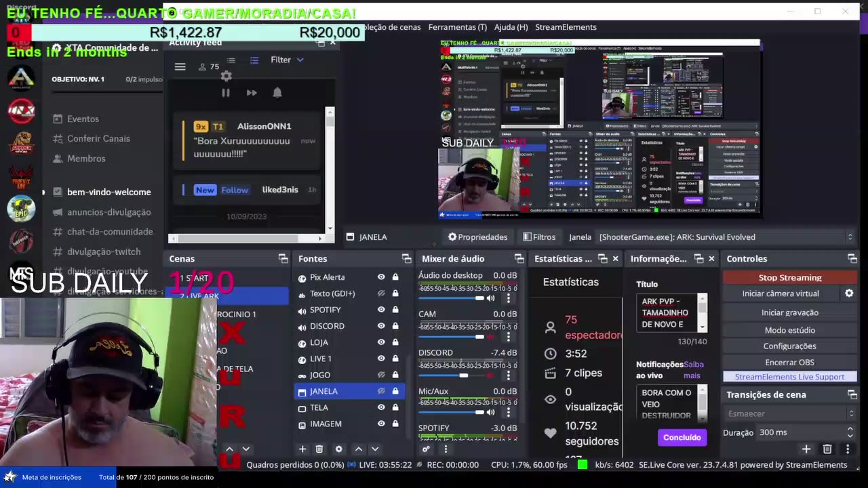Open source properties gear in Fontes toolbar
This screenshot has height=488, width=868.
[x=338, y=449]
